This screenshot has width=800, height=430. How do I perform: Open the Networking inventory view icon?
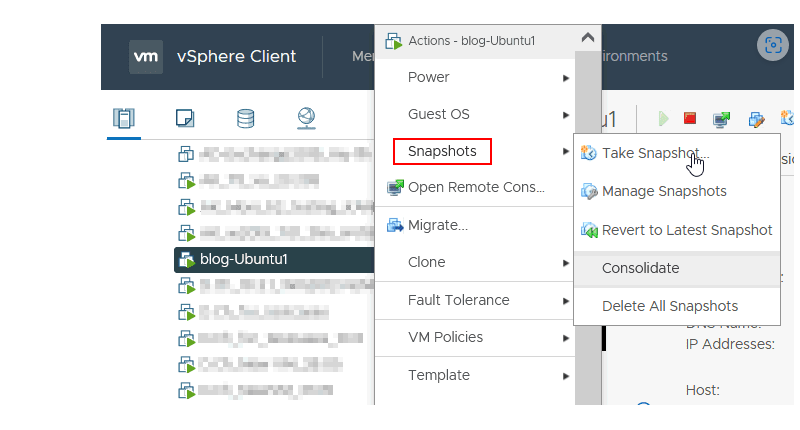pyautogui.click(x=306, y=119)
